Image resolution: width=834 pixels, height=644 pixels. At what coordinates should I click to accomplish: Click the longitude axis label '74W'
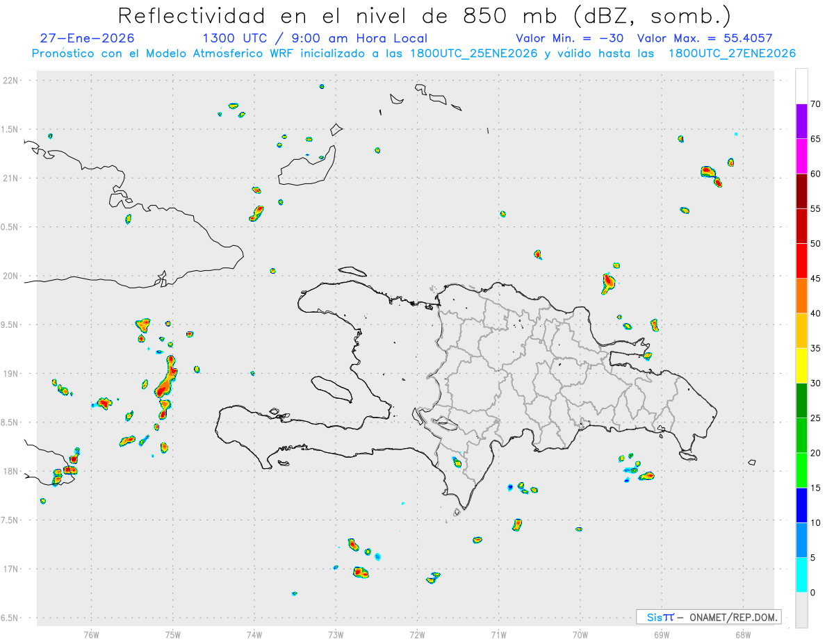pyautogui.click(x=254, y=634)
